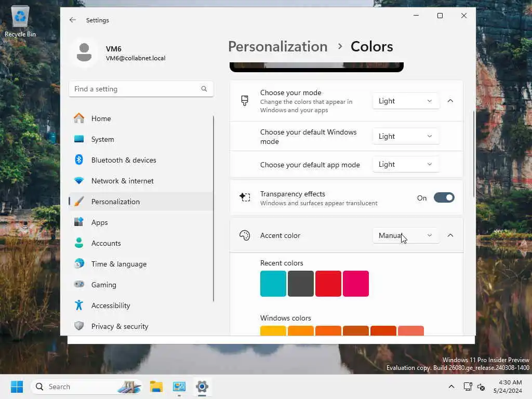Open the Windows Start menu
The height and width of the screenshot is (399, 532).
pyautogui.click(x=17, y=387)
